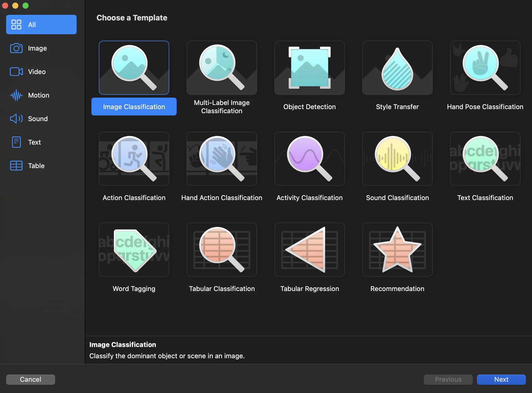Proceed by clicking Next
This screenshot has height=393, width=532.
coord(501,379)
